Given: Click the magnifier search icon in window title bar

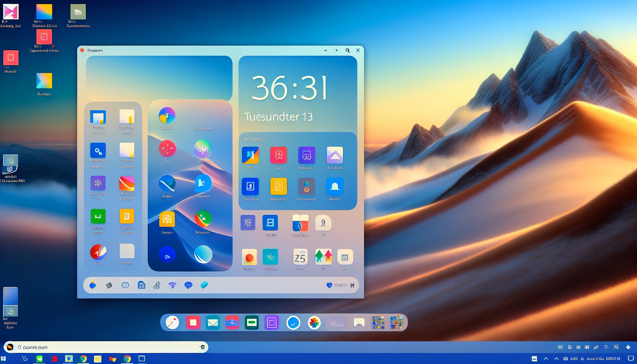Looking at the screenshot, I should pyautogui.click(x=347, y=50).
